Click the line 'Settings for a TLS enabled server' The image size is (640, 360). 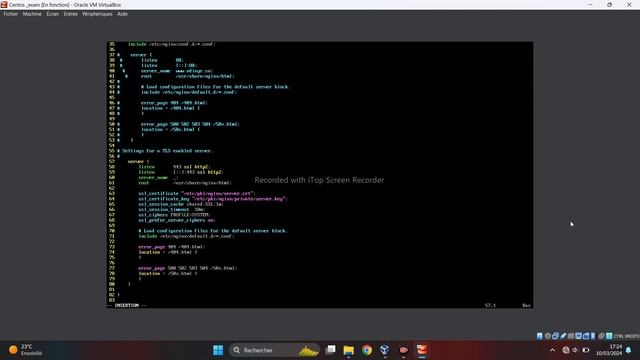click(167, 151)
